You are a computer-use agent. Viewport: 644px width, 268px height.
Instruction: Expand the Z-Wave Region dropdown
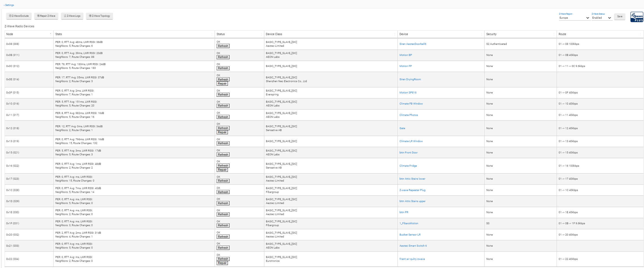(574, 18)
